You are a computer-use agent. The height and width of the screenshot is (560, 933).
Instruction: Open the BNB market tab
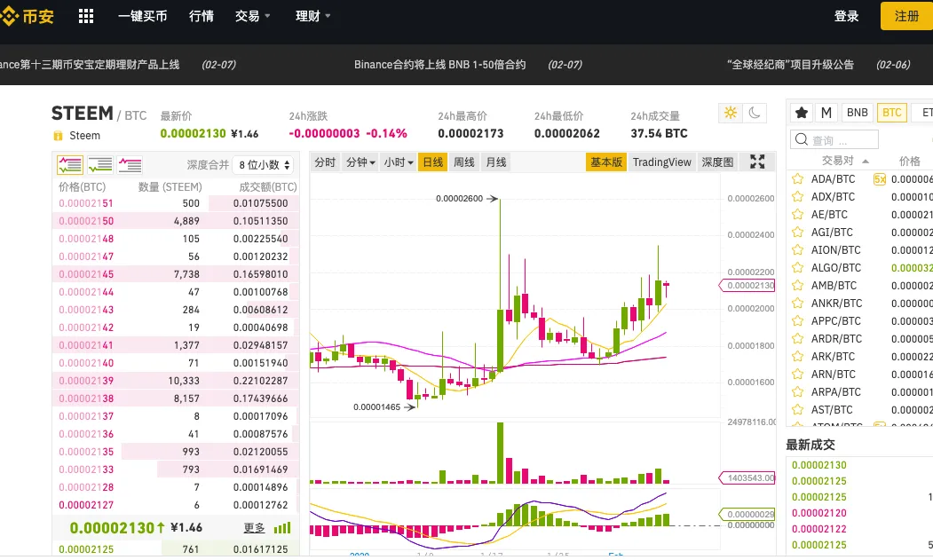click(x=858, y=113)
